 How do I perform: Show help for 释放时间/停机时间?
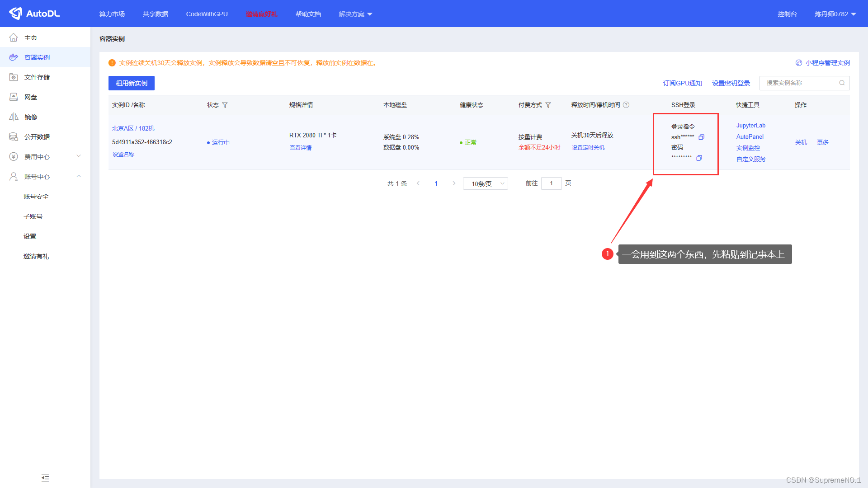coord(626,105)
